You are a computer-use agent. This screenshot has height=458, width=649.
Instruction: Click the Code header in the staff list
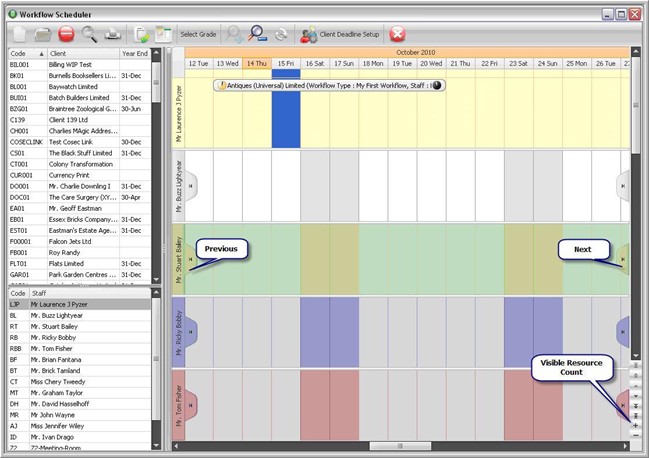pos(18,293)
